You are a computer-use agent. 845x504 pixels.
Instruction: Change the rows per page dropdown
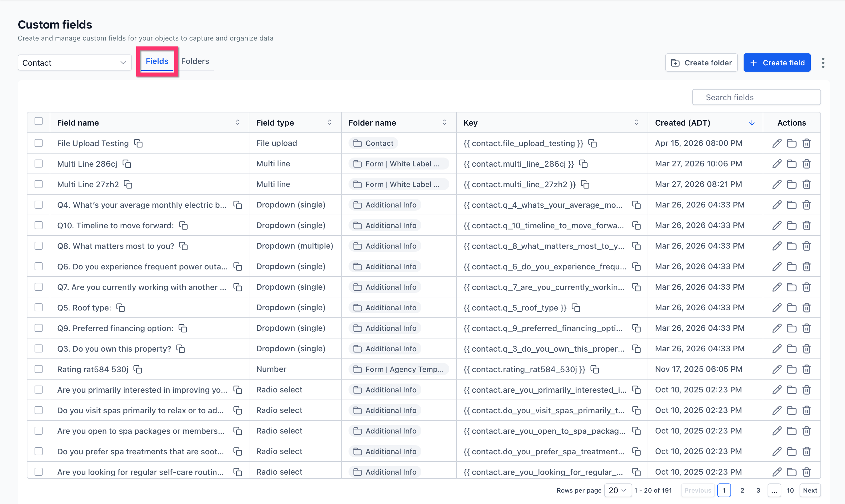coord(617,490)
